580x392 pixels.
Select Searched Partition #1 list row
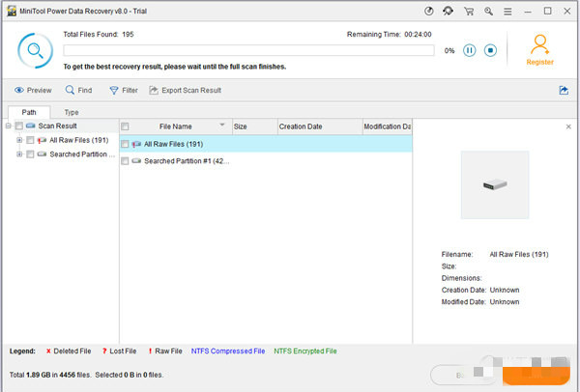[266, 160]
